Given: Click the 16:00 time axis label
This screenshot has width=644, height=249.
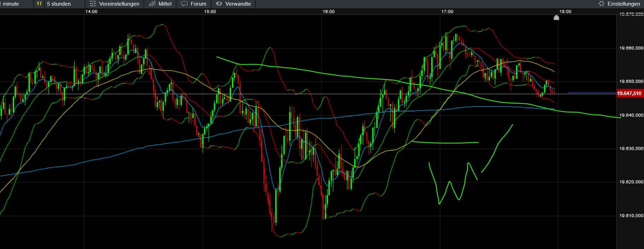Looking at the screenshot, I should click(329, 12).
